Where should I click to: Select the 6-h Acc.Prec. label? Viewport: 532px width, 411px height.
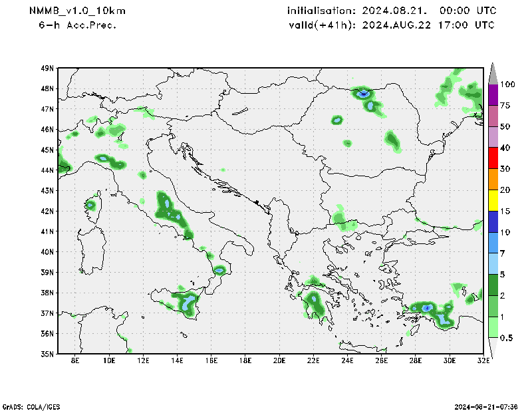[78, 25]
